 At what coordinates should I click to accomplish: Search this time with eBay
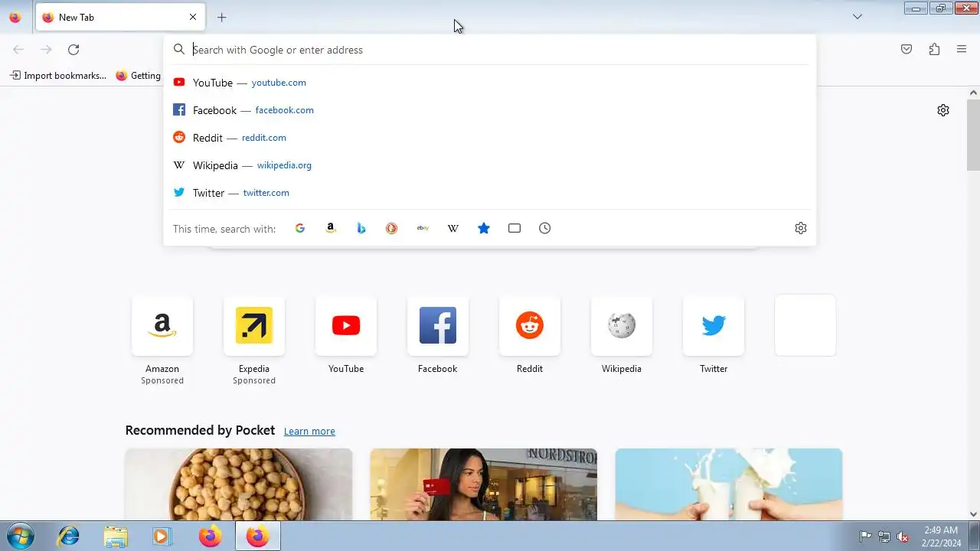click(423, 228)
